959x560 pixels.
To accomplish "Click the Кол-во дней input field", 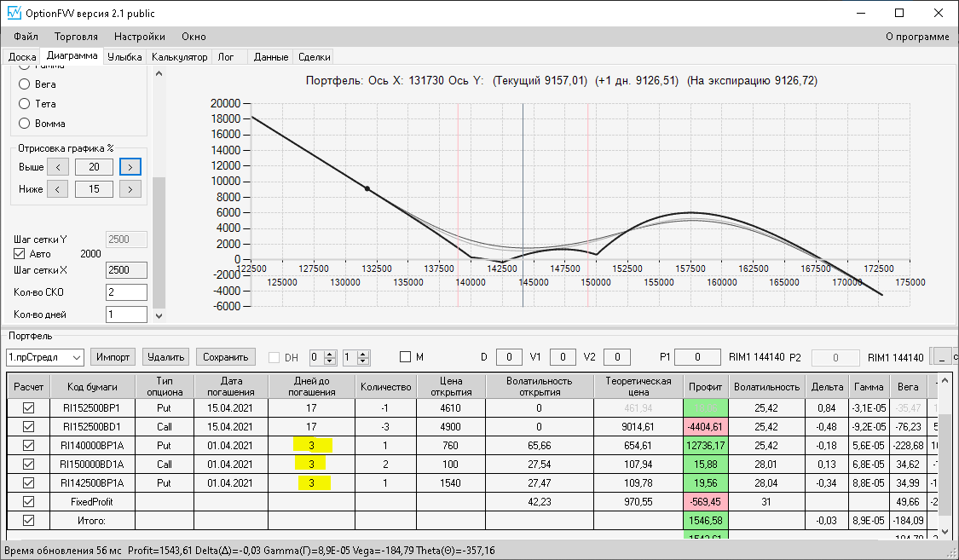I will pyautogui.click(x=127, y=315).
